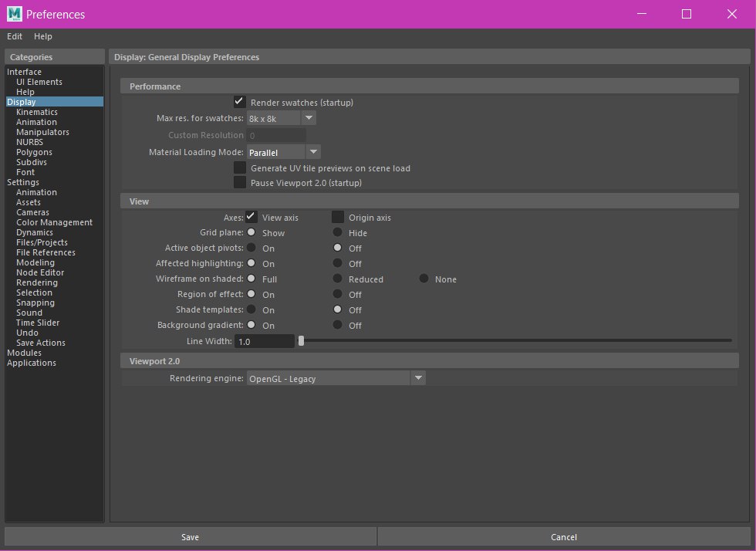Choose Reduced for Wireframe on shaded
This screenshot has width=756, height=551.
[338, 279]
